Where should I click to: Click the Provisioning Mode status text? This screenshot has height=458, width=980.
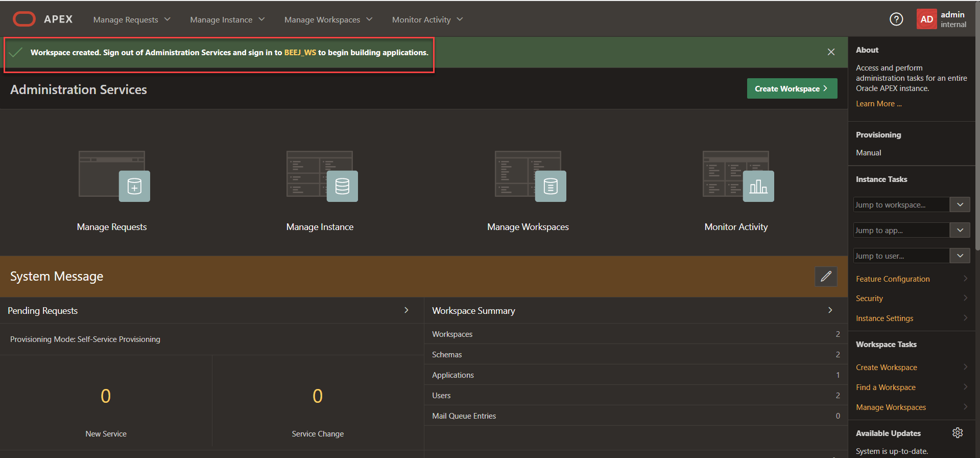(85, 339)
